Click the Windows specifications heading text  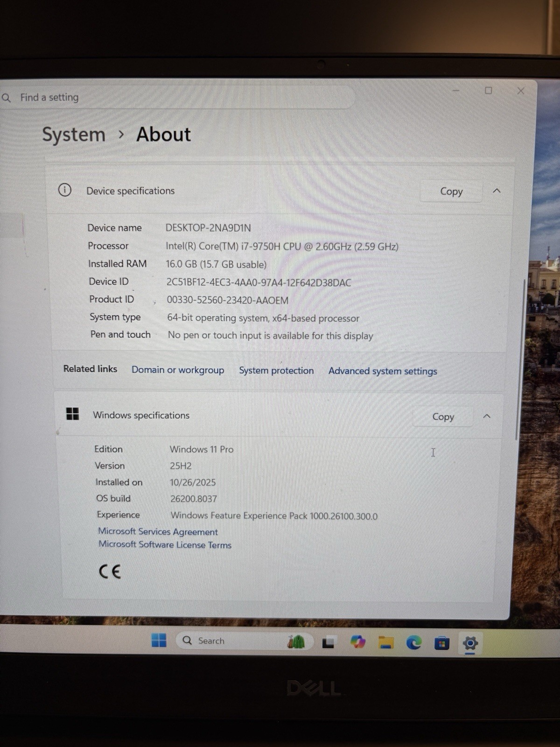coord(141,415)
